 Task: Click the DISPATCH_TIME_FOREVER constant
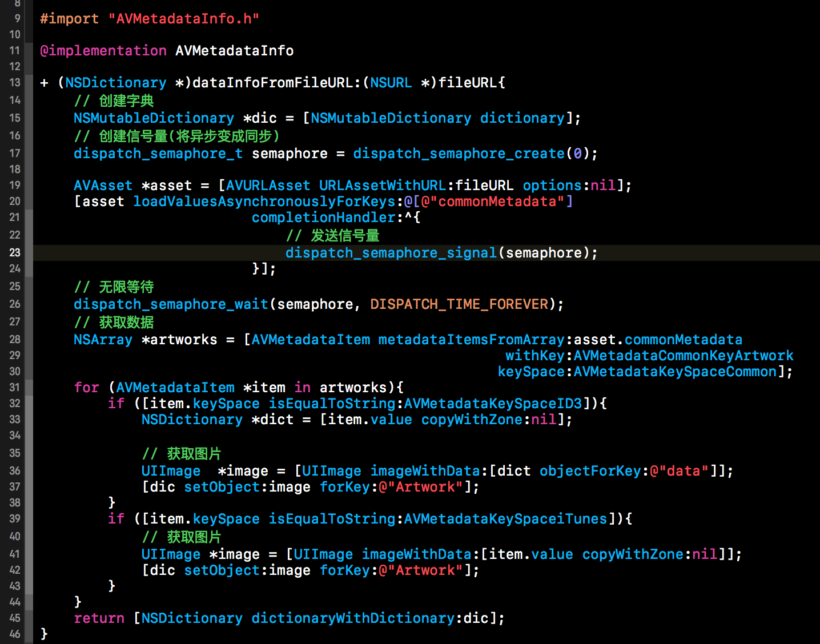click(459, 304)
